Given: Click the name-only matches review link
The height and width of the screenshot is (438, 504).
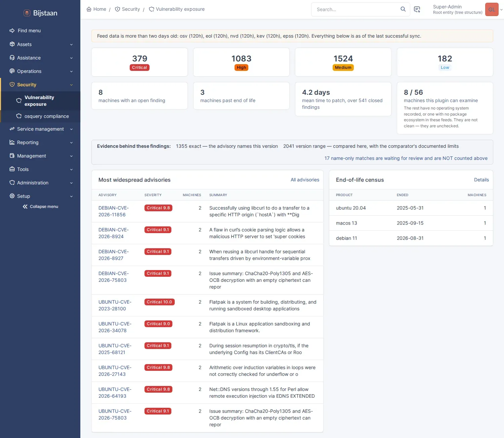Looking at the screenshot, I should click(x=406, y=158).
